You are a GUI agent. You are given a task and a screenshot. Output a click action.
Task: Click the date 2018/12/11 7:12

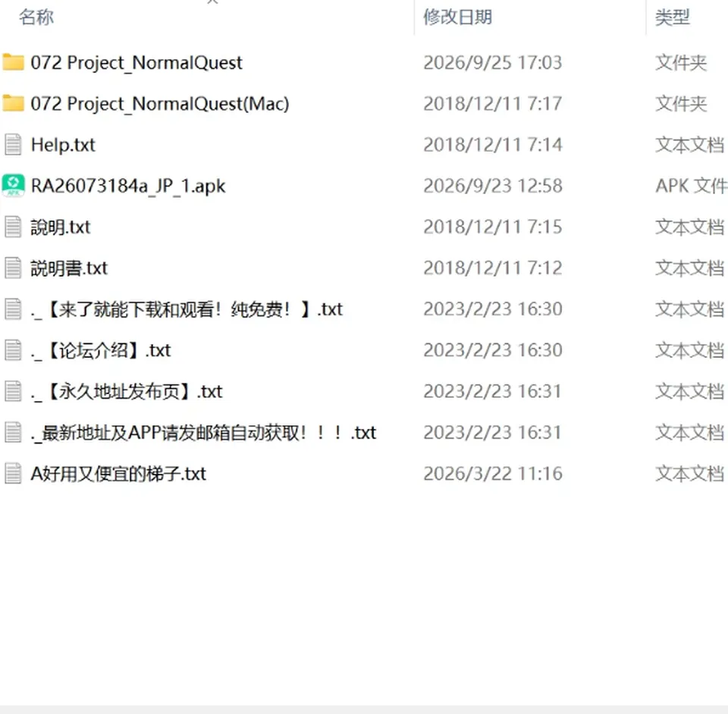(x=493, y=268)
